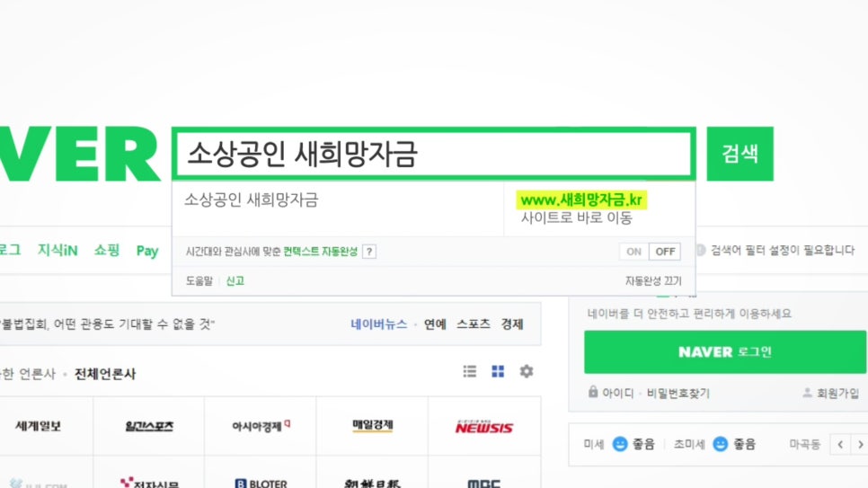Turn context autocomplete OFF
The image size is (868, 488).
coord(665,252)
